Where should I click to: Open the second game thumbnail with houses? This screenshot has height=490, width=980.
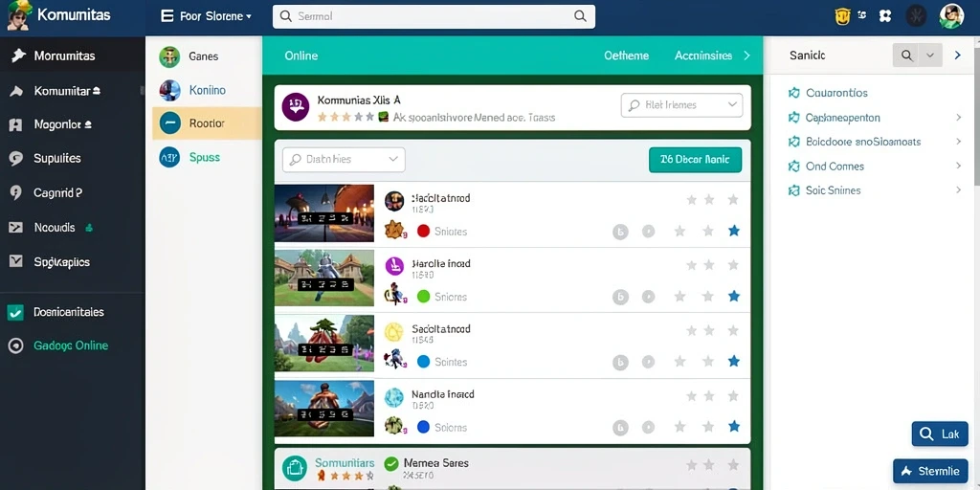tap(324, 278)
